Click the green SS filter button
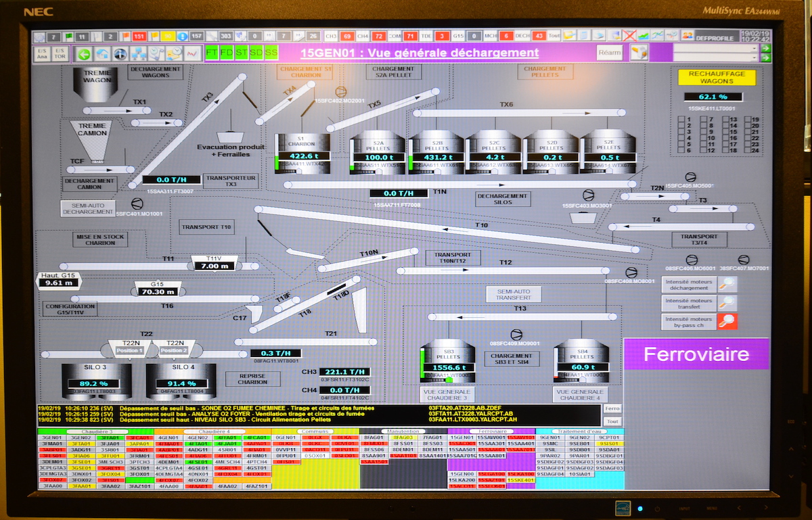 pyautogui.click(x=271, y=53)
